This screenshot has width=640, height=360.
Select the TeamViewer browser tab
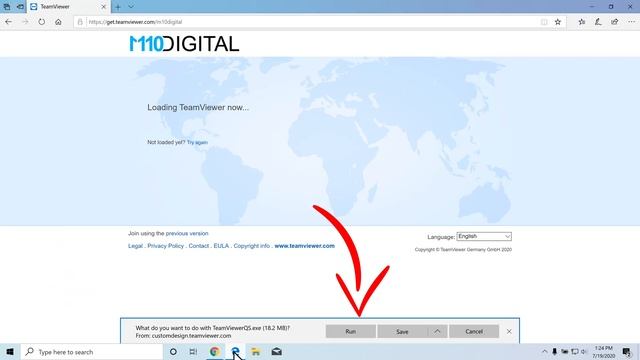coord(68,7)
